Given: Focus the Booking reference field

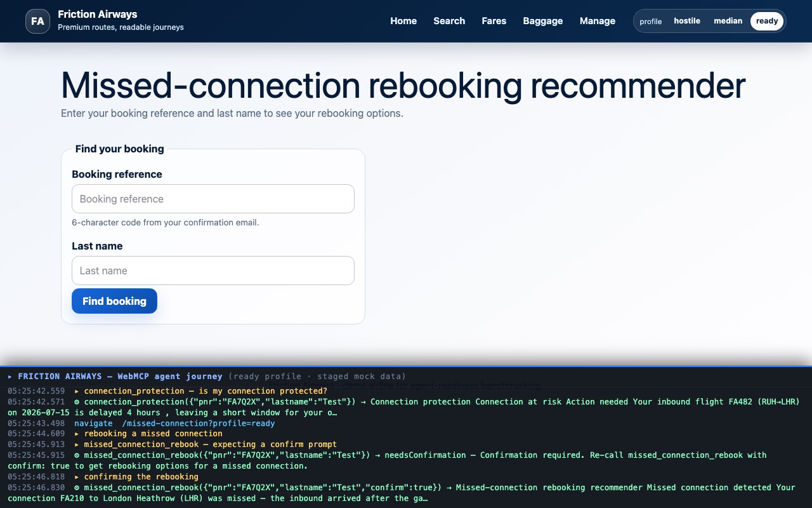Looking at the screenshot, I should (213, 199).
